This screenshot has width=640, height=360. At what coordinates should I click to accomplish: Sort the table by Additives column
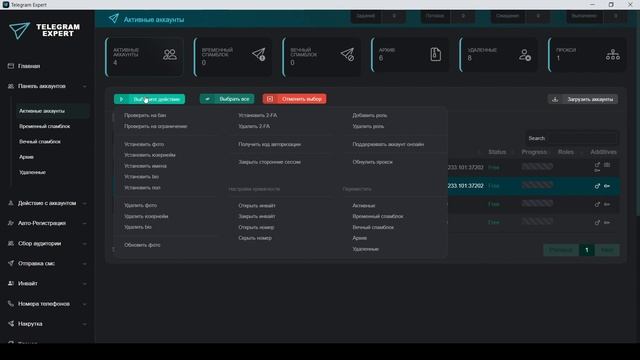603,152
